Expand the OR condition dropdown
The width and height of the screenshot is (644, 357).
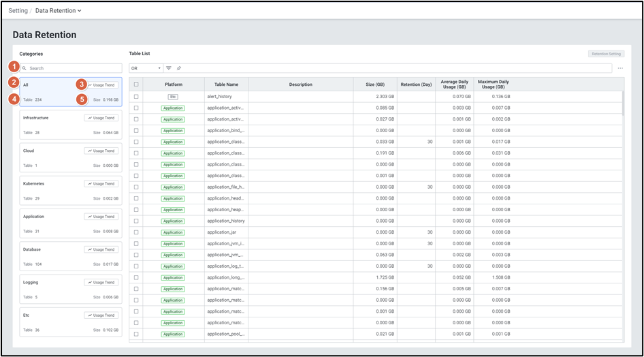pyautogui.click(x=146, y=68)
